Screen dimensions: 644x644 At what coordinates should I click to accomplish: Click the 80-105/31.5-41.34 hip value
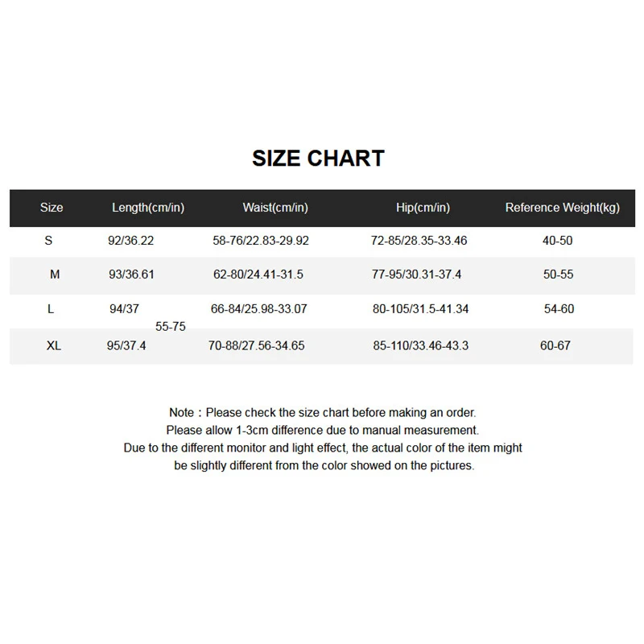coord(420,308)
